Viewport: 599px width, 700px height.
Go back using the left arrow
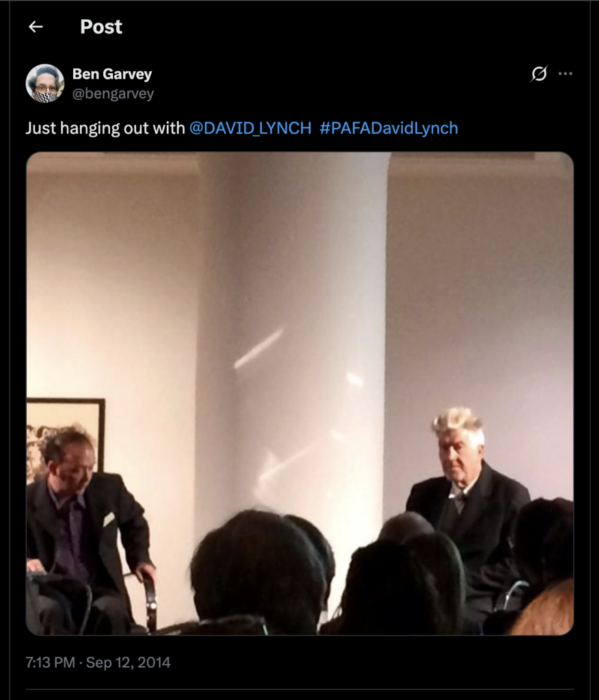(36, 27)
